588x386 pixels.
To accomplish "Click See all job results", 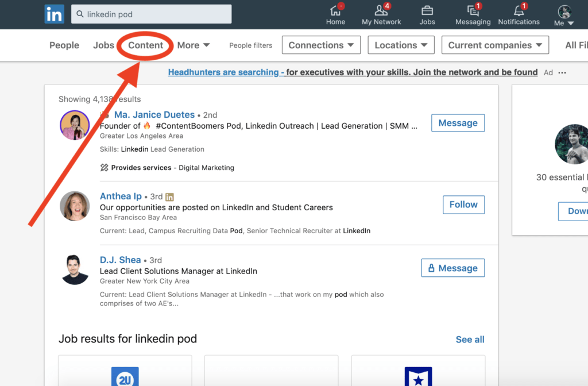I will coord(470,339).
